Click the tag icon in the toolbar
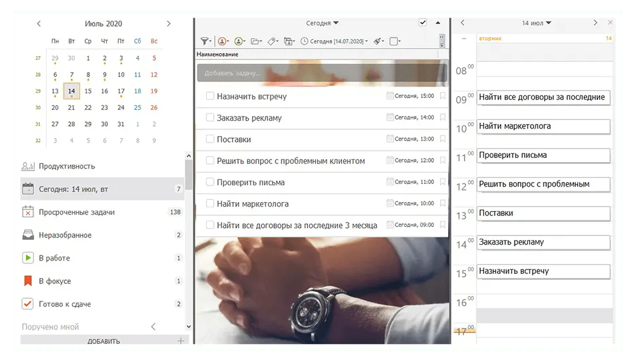Image resolution: width=636 pixels, height=364 pixels. click(x=272, y=41)
